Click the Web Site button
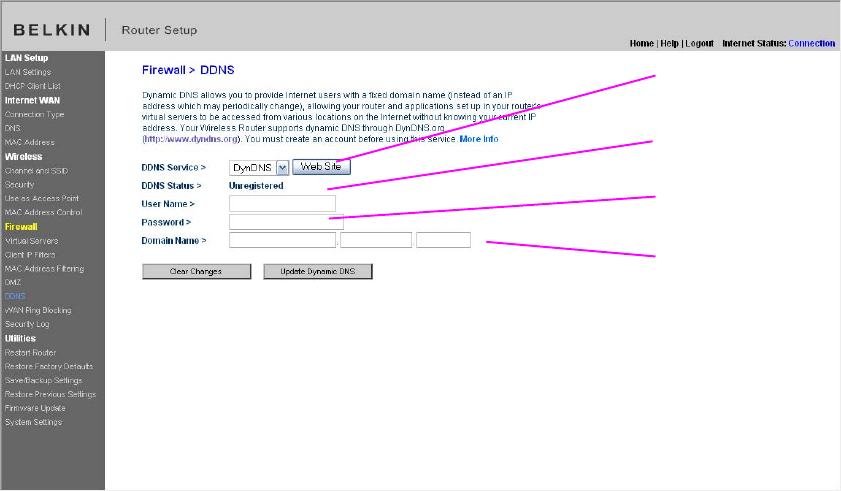The width and height of the screenshot is (841, 491). point(321,167)
